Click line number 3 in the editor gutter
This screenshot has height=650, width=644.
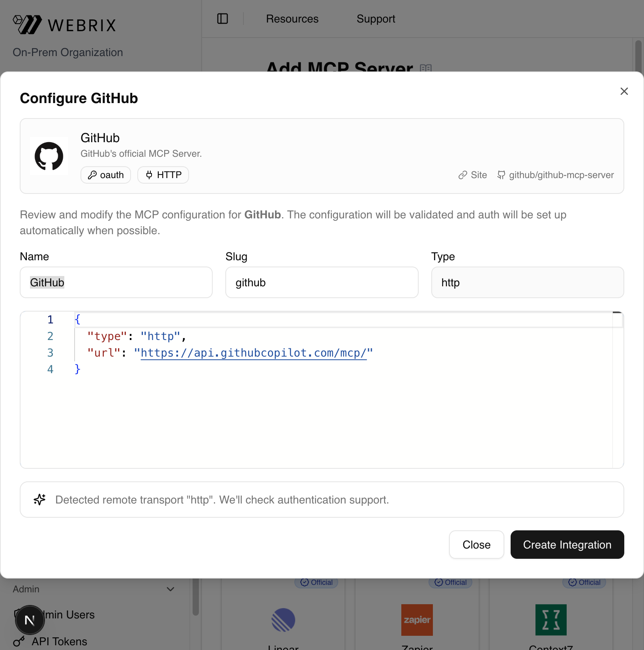coord(50,353)
